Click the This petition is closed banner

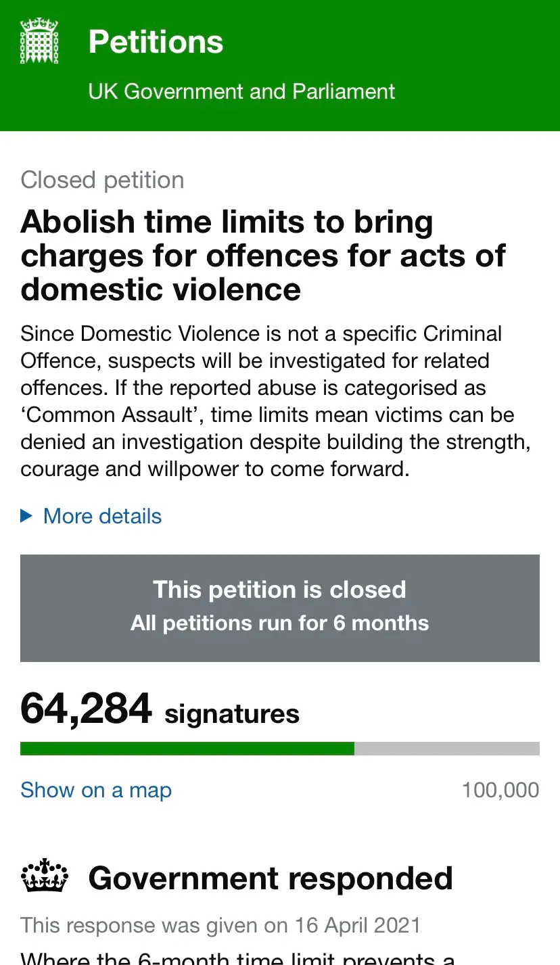(x=279, y=607)
